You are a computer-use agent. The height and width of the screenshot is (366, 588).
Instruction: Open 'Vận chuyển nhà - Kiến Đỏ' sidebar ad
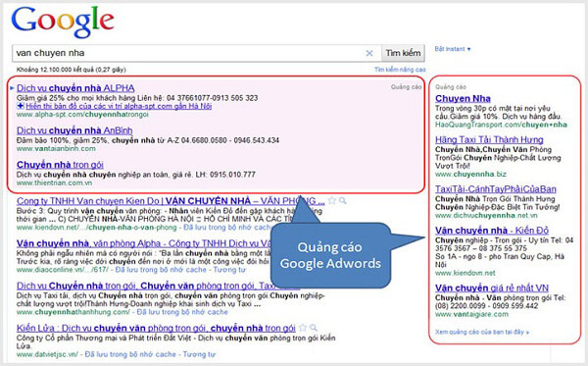(x=492, y=231)
